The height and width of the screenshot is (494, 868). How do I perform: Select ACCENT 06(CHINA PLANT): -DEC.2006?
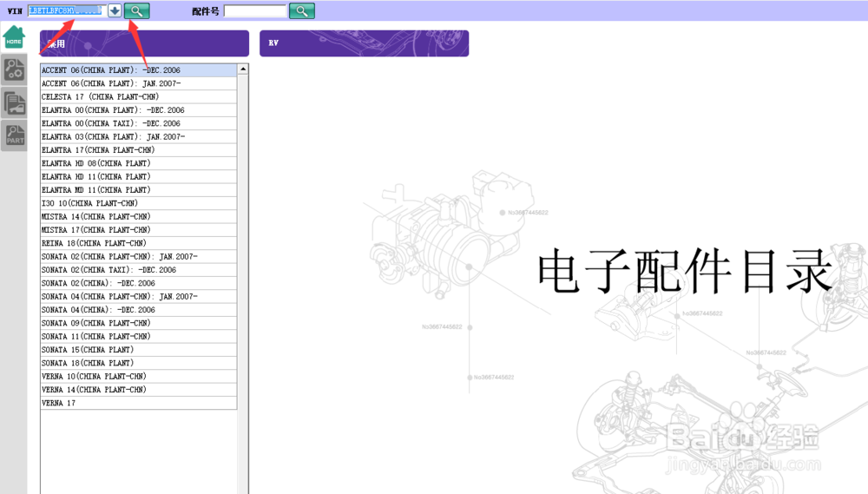[x=138, y=70]
